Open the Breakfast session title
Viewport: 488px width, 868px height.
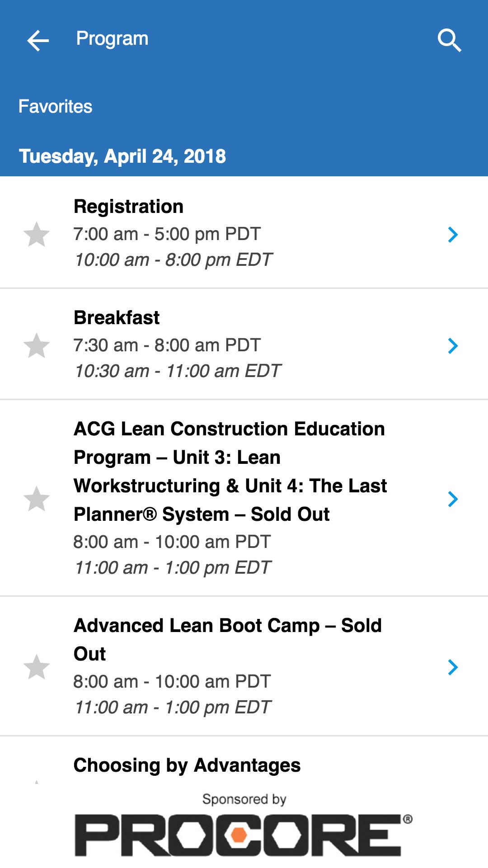click(x=117, y=318)
